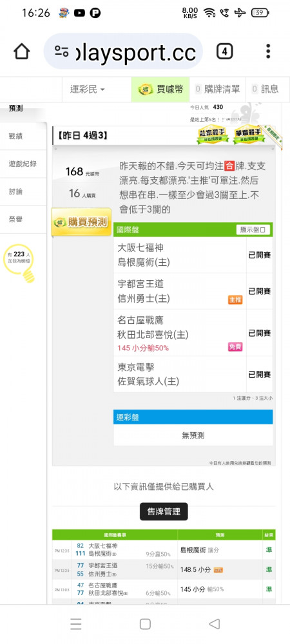Open the 購牌清單 menu item

(x=218, y=89)
